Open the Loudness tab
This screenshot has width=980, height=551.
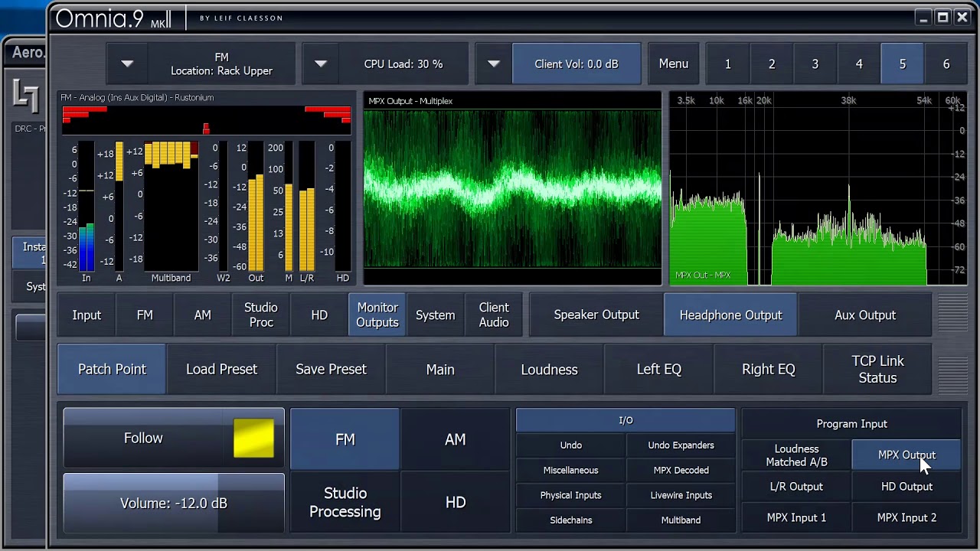549,369
